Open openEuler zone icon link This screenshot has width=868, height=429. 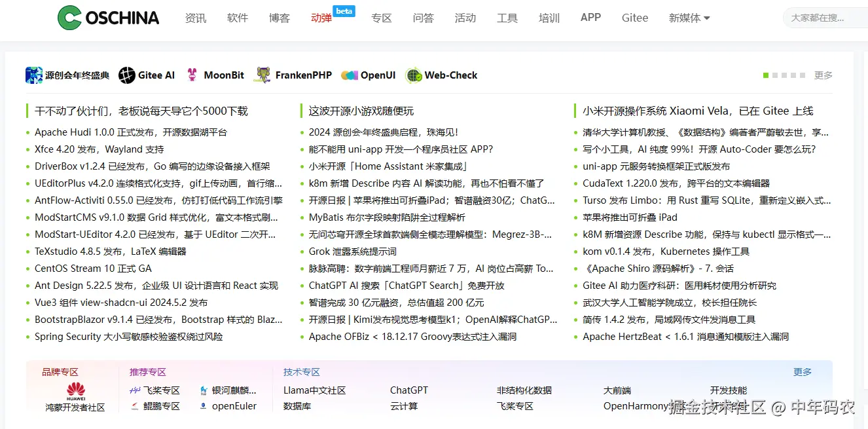204,406
